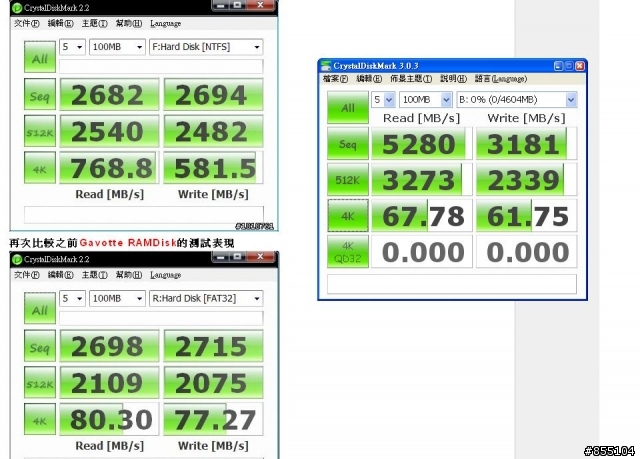
Task: Click Seq write value 2715
Action: point(213,346)
